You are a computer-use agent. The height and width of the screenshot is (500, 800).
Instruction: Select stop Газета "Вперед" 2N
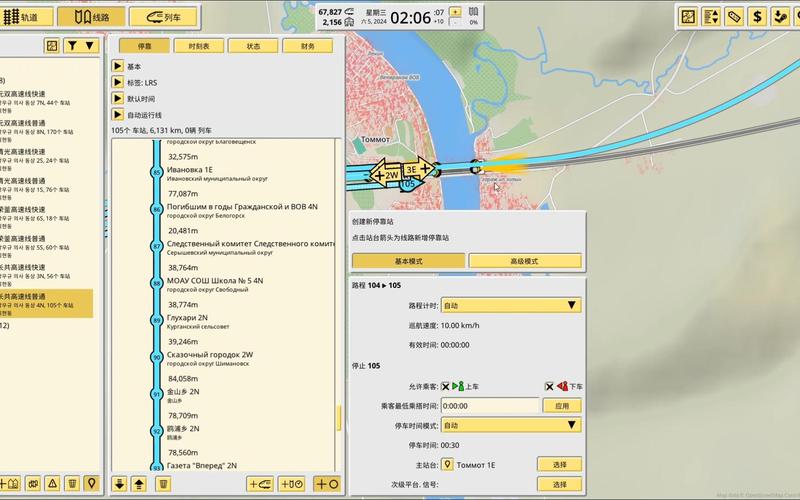tap(202, 465)
